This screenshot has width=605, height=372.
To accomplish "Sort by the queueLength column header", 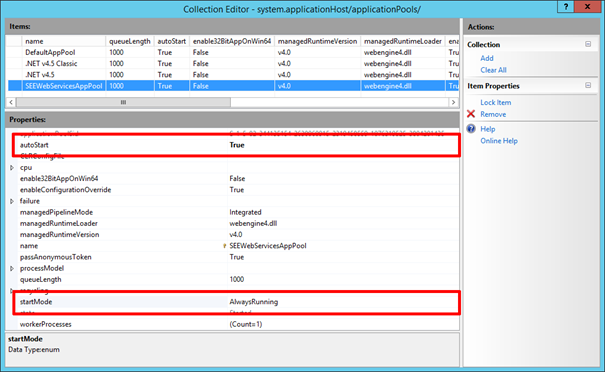I will (130, 41).
